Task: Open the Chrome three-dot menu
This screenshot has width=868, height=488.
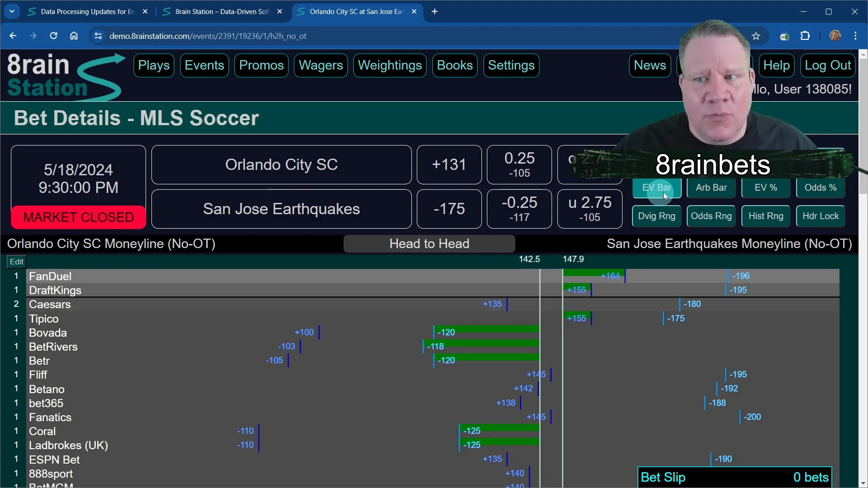Action: (855, 36)
